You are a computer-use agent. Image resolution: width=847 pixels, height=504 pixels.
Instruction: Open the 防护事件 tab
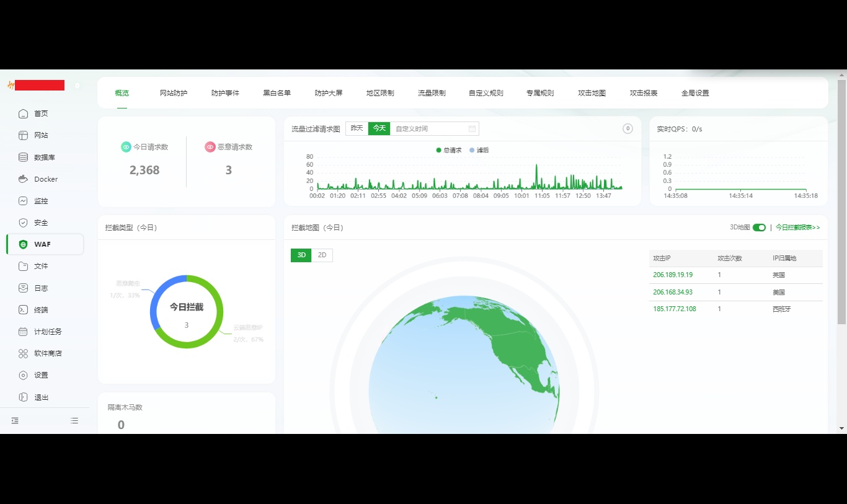[x=225, y=93]
